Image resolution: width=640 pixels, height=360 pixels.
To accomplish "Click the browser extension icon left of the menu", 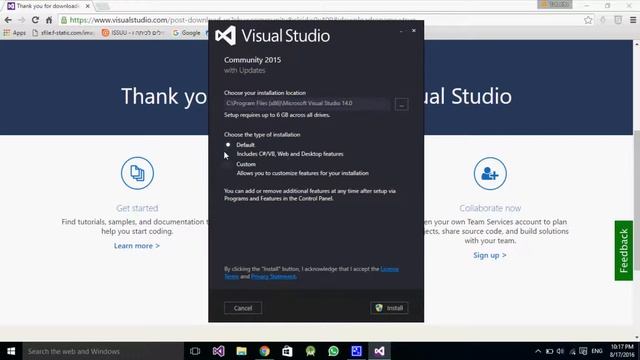I will pos(618,20).
